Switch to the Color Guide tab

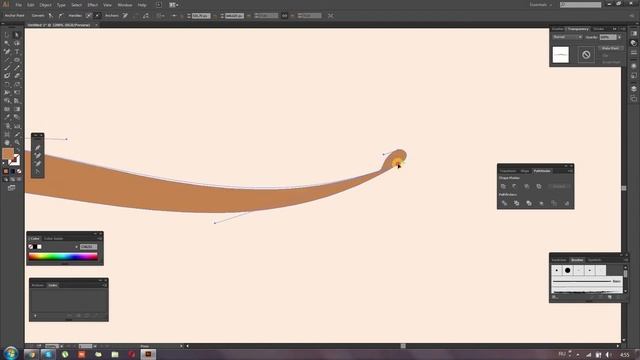tap(53, 238)
